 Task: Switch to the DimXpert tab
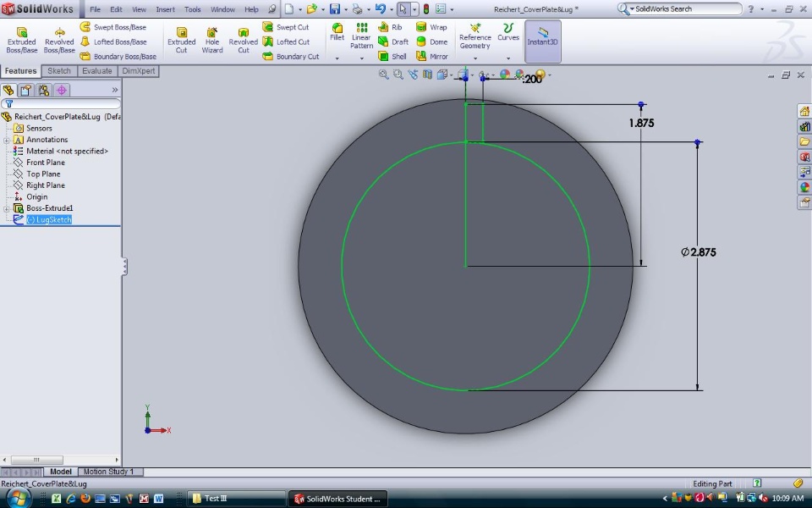(x=138, y=71)
